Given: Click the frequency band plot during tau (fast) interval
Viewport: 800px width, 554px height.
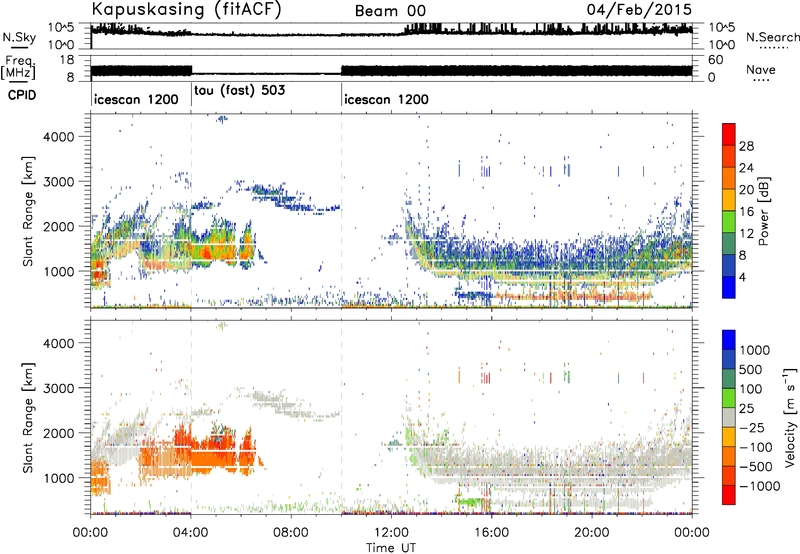Looking at the screenshot, I should [x=266, y=73].
